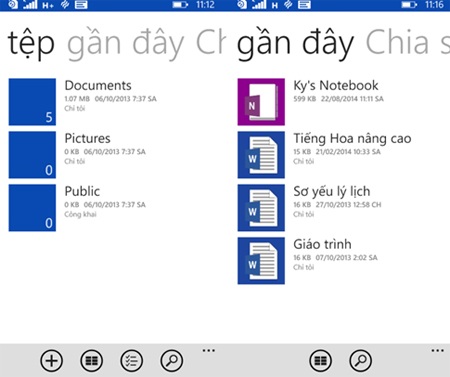Tap the "Công khai" sharing label under Public
The width and height of the screenshot is (450, 377).
click(x=80, y=214)
